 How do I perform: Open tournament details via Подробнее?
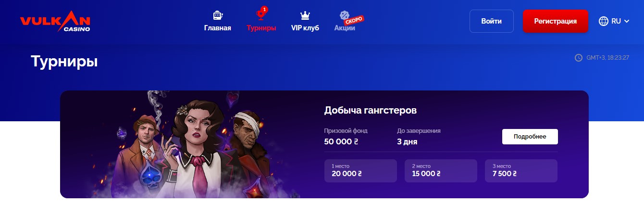tap(530, 137)
